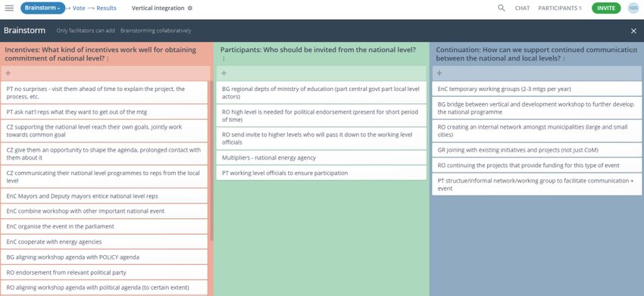Add a card to Continuation column
The width and height of the screenshot is (644, 296).
coord(536,73)
